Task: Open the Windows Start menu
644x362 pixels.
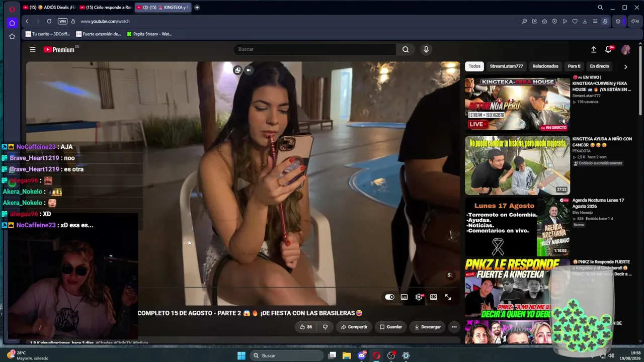Action: pos(242,355)
